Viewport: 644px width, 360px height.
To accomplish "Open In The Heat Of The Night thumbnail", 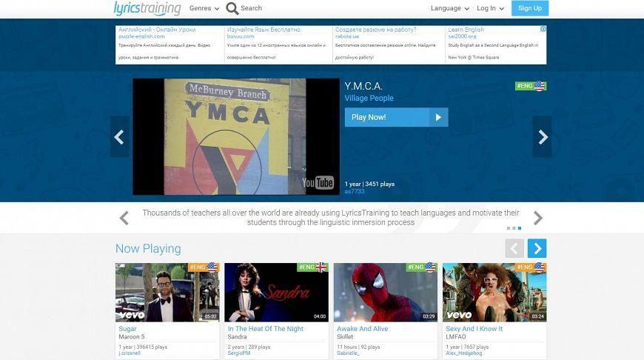I will pyautogui.click(x=276, y=292).
